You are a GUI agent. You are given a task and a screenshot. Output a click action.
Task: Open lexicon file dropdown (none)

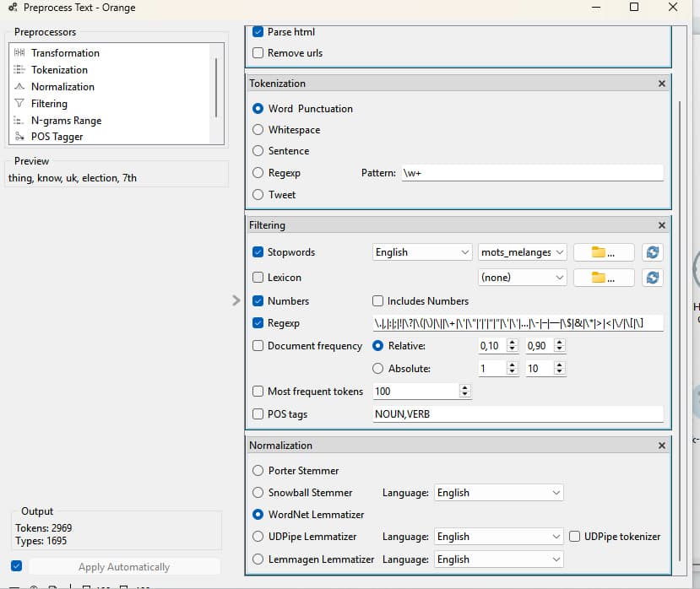pyautogui.click(x=522, y=278)
